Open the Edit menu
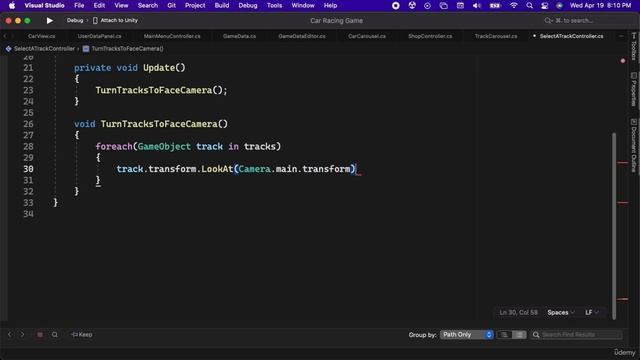Image resolution: width=640 pixels, height=360 pixels. pos(99,5)
